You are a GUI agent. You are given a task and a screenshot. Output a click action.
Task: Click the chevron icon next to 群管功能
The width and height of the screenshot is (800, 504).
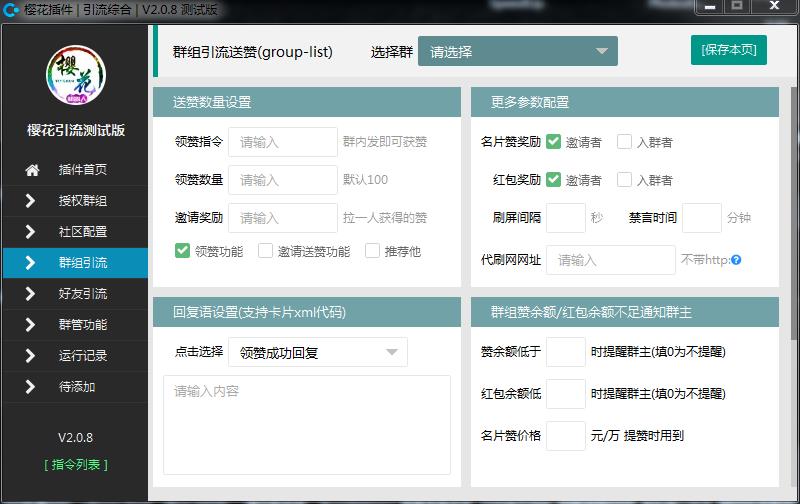coord(30,325)
